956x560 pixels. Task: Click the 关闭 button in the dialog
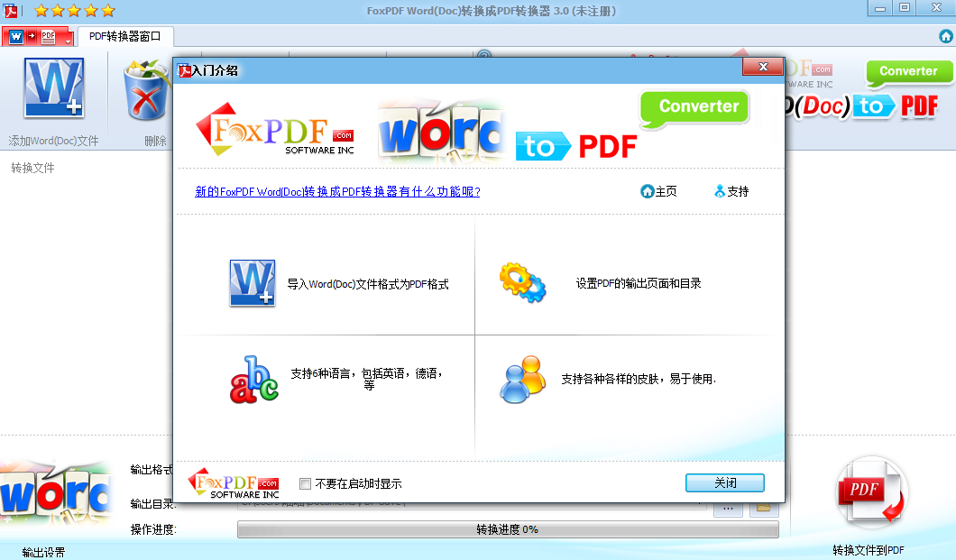coord(724,482)
